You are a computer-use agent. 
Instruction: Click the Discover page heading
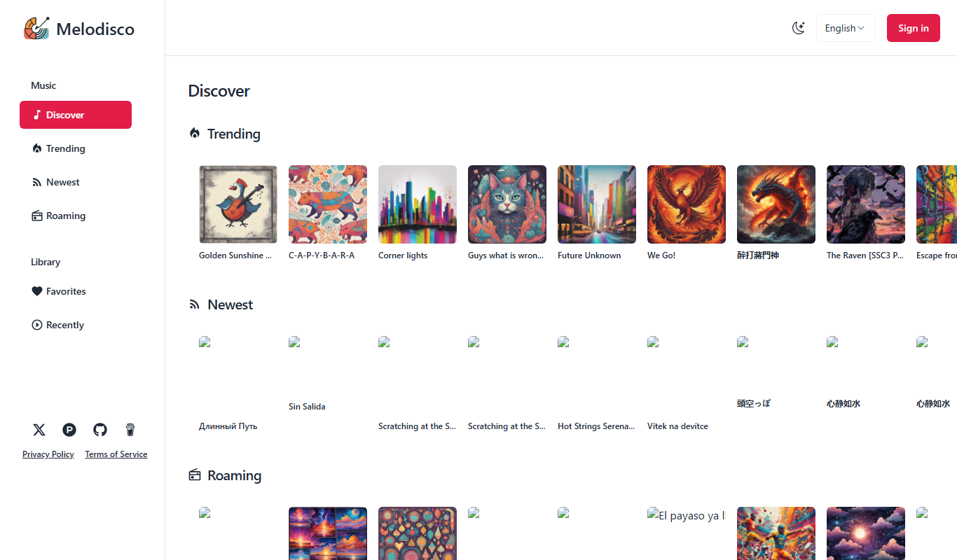click(219, 91)
